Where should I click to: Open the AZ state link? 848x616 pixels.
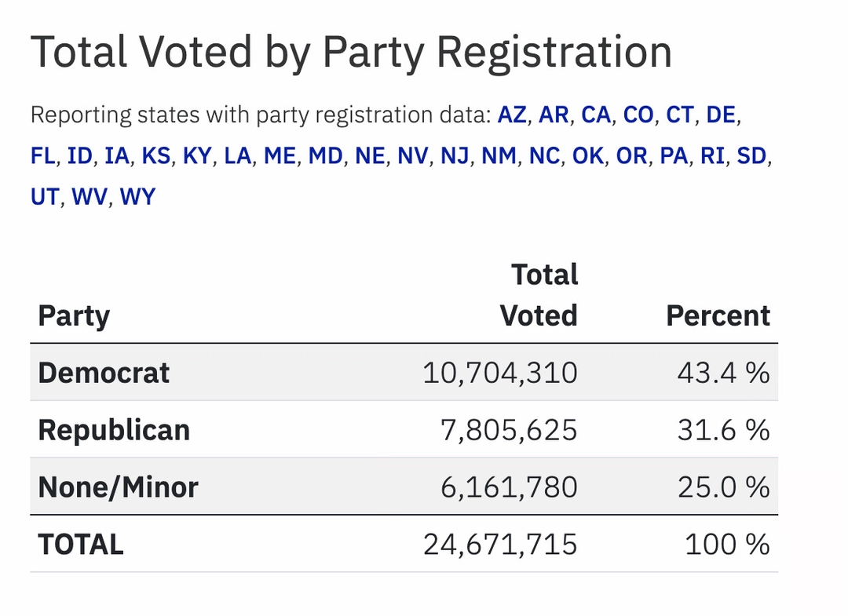pos(512,115)
